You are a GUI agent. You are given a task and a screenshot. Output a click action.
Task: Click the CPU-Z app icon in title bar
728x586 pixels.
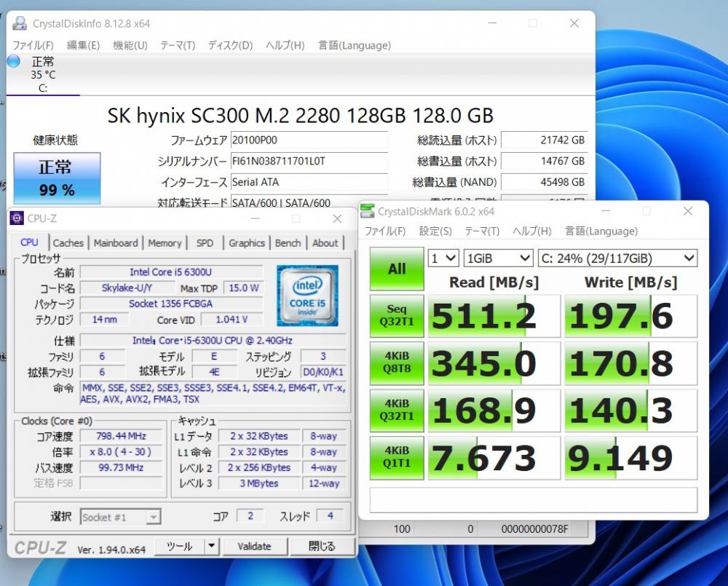coord(17,218)
